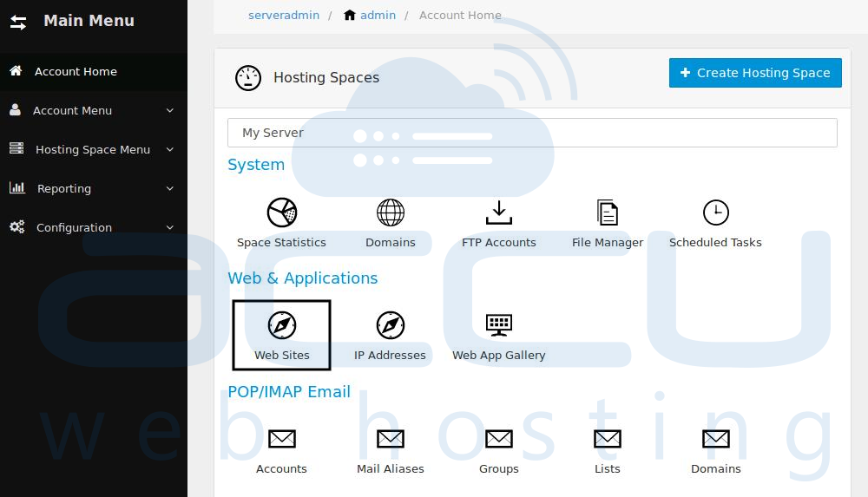Click the System section heading
This screenshot has height=497, width=868.
(x=256, y=165)
